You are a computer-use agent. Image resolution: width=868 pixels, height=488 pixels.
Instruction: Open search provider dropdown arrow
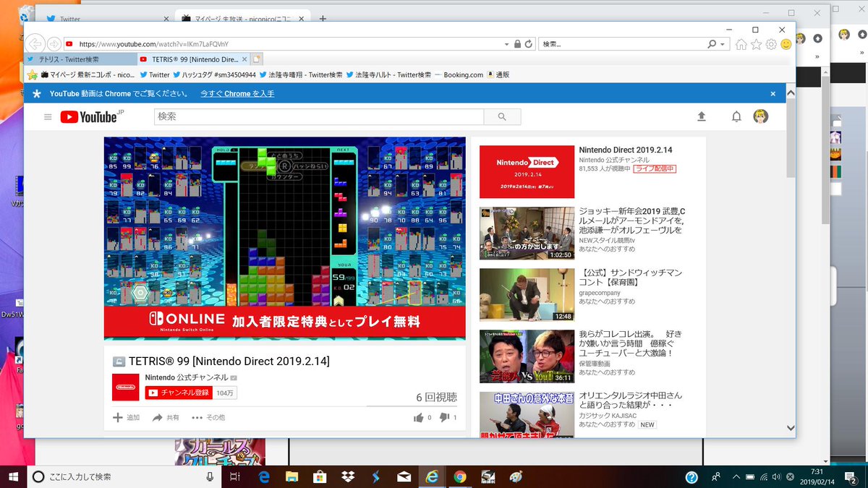723,44
